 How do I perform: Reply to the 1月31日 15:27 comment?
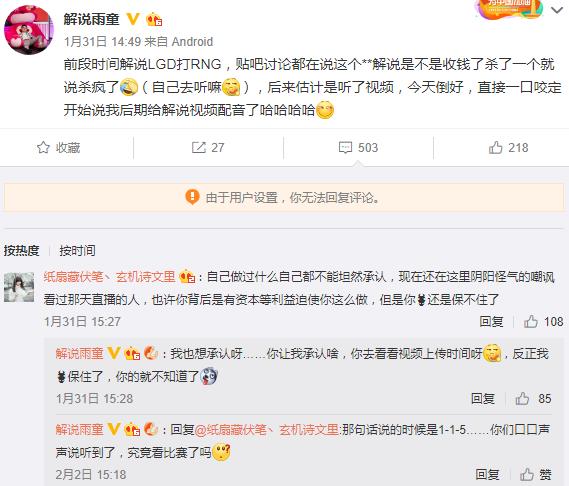491,322
